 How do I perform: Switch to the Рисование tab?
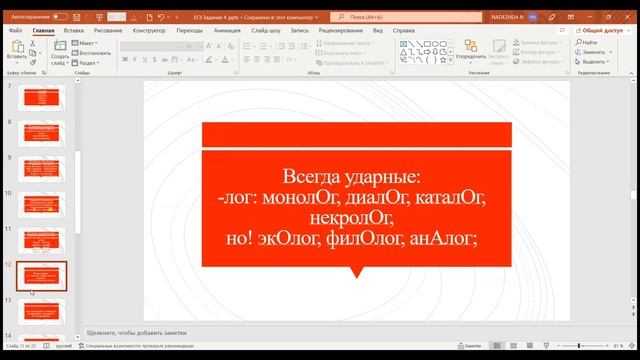tap(108, 31)
